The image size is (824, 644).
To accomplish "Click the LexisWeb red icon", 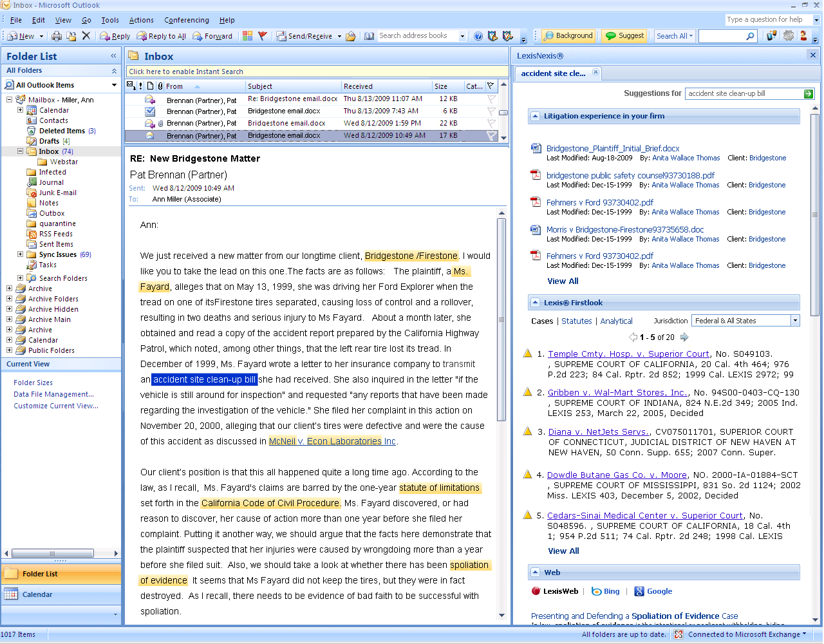I will 536,591.
